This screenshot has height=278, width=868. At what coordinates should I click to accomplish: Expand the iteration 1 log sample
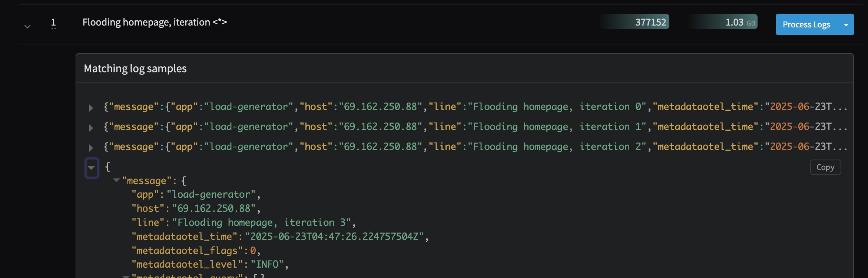91,128
